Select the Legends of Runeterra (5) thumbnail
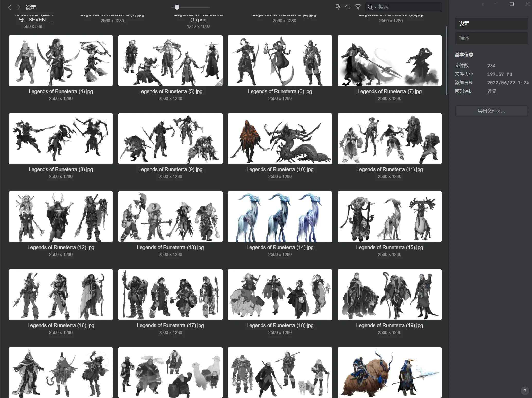 [x=170, y=61]
